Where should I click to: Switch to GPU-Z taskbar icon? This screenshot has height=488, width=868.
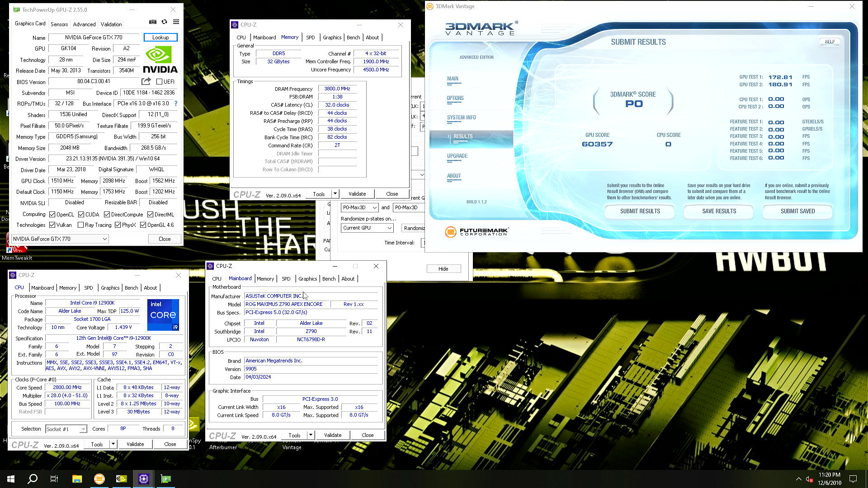point(166,479)
